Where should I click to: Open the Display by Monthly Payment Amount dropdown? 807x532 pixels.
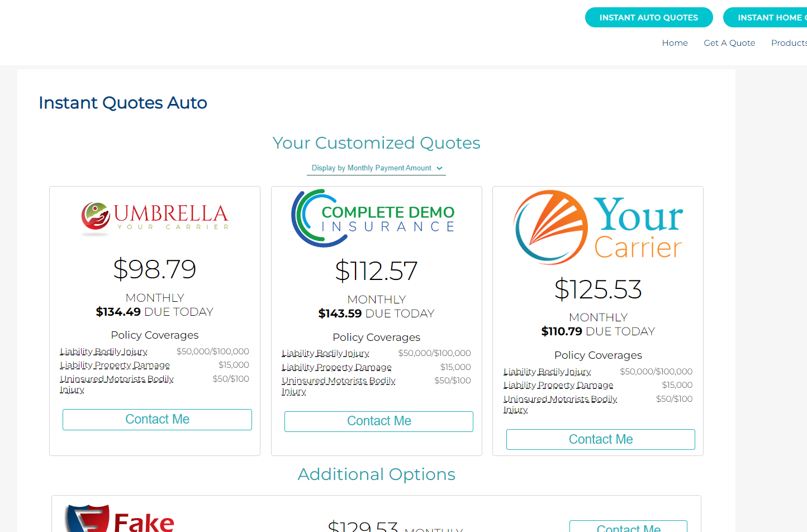pyautogui.click(x=376, y=168)
